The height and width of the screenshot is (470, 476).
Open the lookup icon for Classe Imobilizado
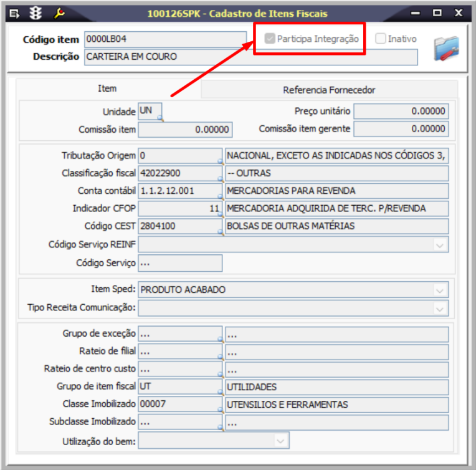221,410
